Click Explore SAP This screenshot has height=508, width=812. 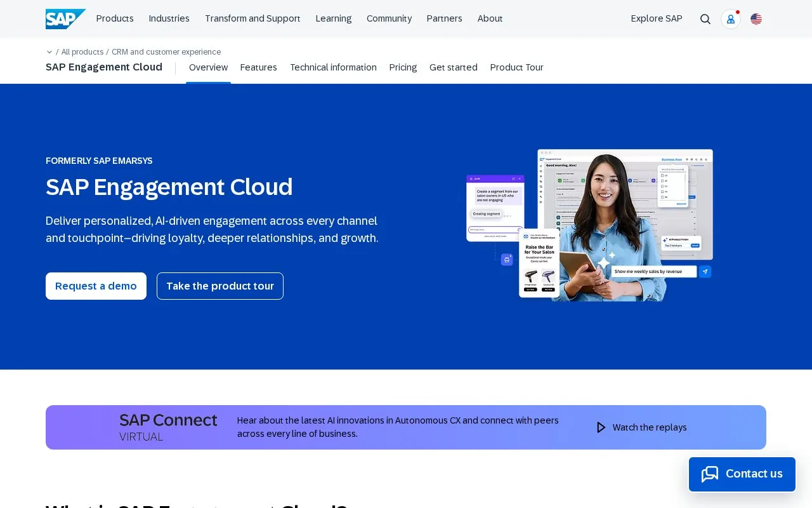(657, 18)
